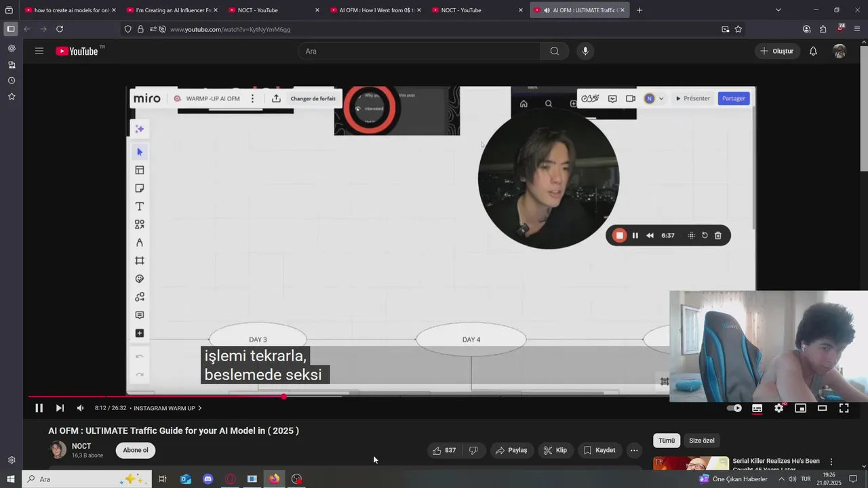Open Opera easy setup menu icon
Screen dimensions: 868x488
(858, 29)
